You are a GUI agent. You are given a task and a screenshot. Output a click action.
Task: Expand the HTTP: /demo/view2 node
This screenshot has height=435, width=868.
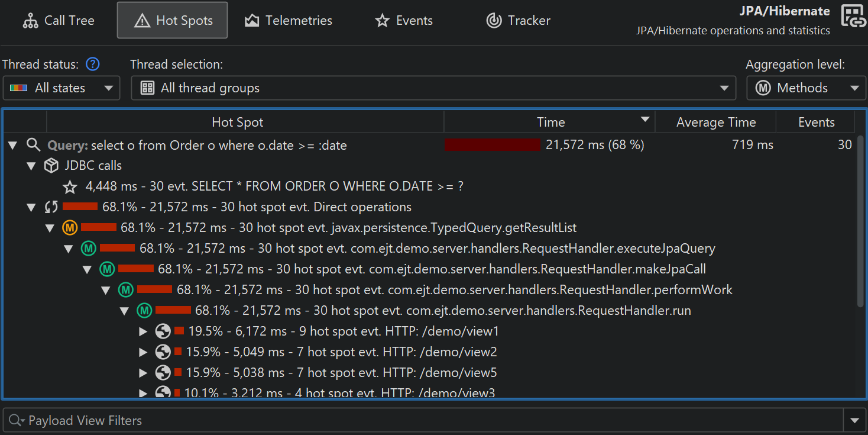[142, 352]
